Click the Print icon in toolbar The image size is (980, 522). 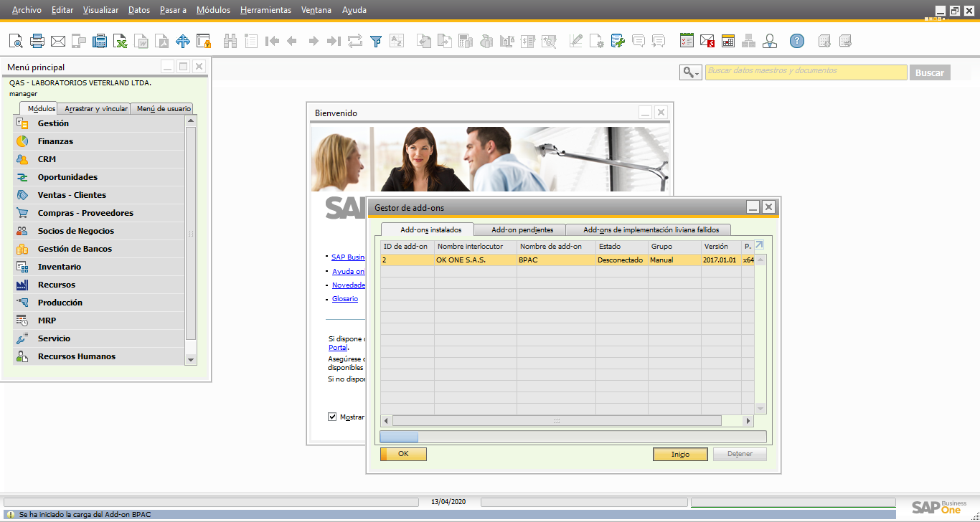(37, 41)
